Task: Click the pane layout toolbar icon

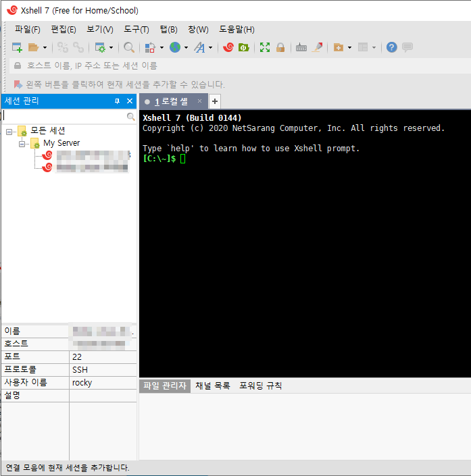Action: 363,47
